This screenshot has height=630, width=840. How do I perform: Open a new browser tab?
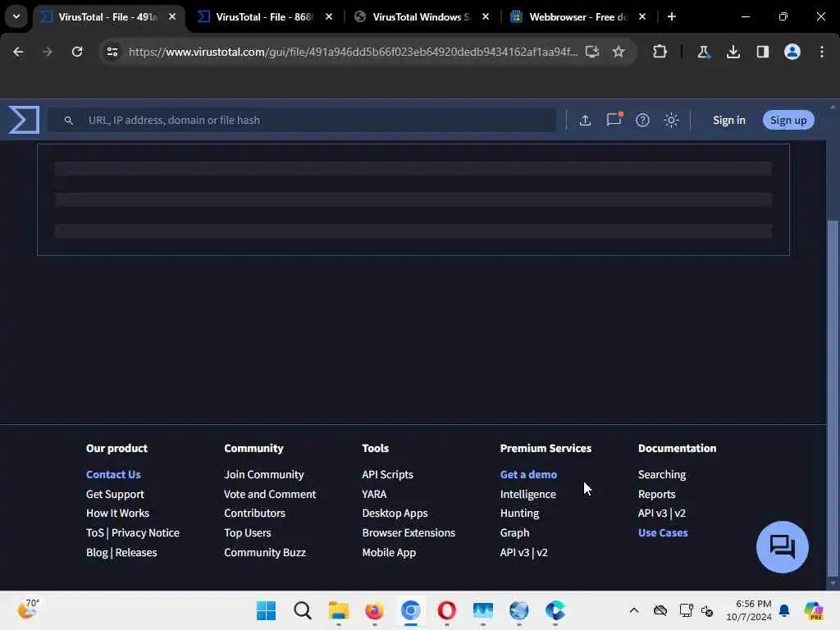[x=672, y=16]
